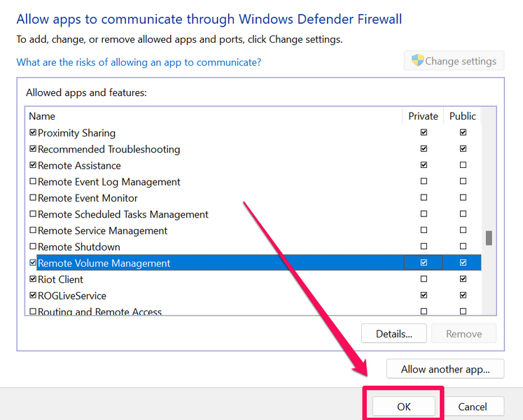Image resolution: width=523 pixels, height=420 pixels.
Task: Open the risks of allowing an app link
Action: click(x=139, y=62)
